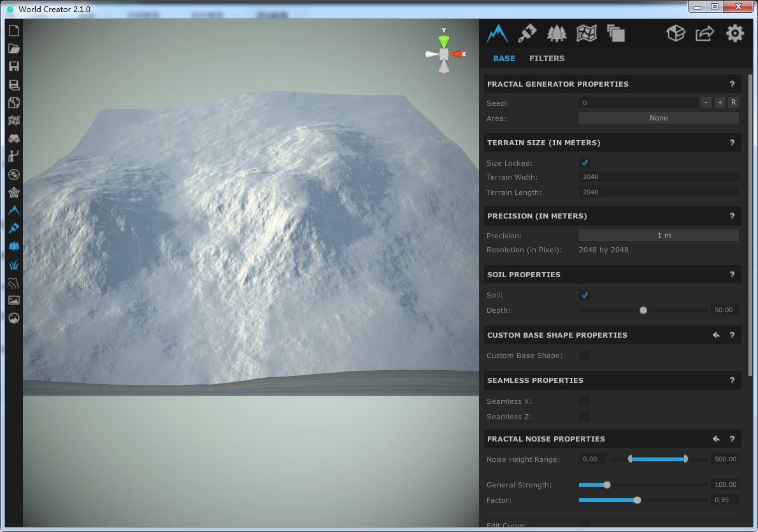This screenshot has height=532, width=758.
Task: Open the three pine trees tab in the top panel
Action: click(x=557, y=33)
